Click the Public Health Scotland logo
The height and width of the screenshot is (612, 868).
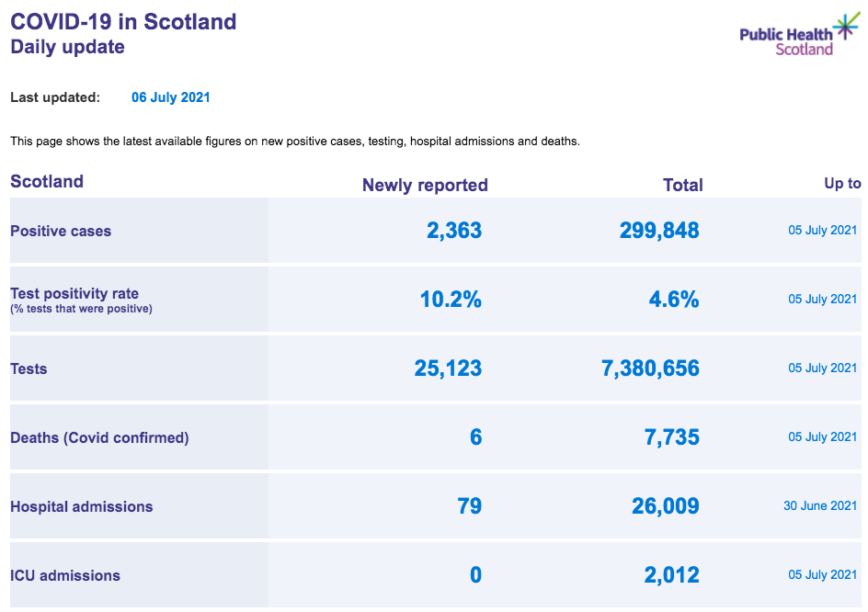(800, 34)
